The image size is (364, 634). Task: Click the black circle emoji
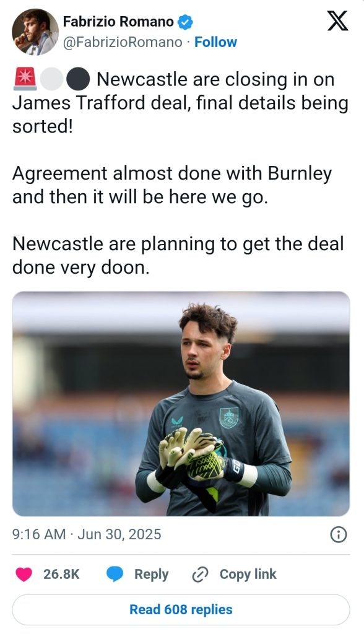tap(77, 79)
